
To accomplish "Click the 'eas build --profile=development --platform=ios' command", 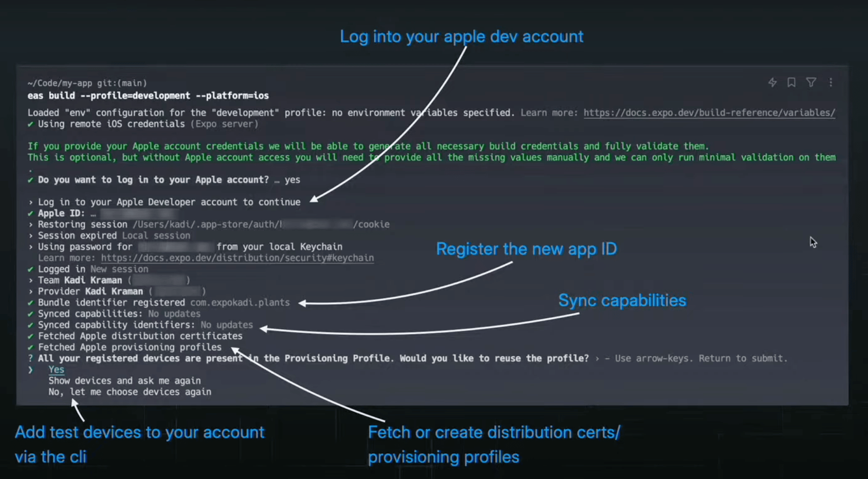I will click(148, 96).
